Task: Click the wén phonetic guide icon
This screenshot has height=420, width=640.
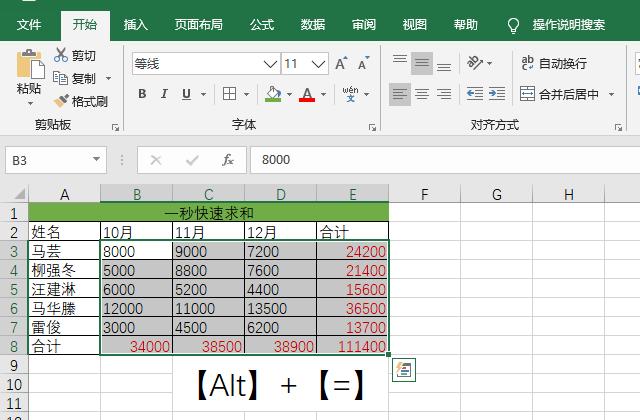Action: (x=351, y=94)
